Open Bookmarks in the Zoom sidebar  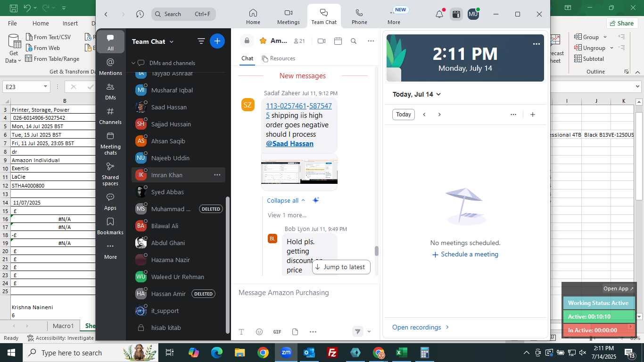110,226
